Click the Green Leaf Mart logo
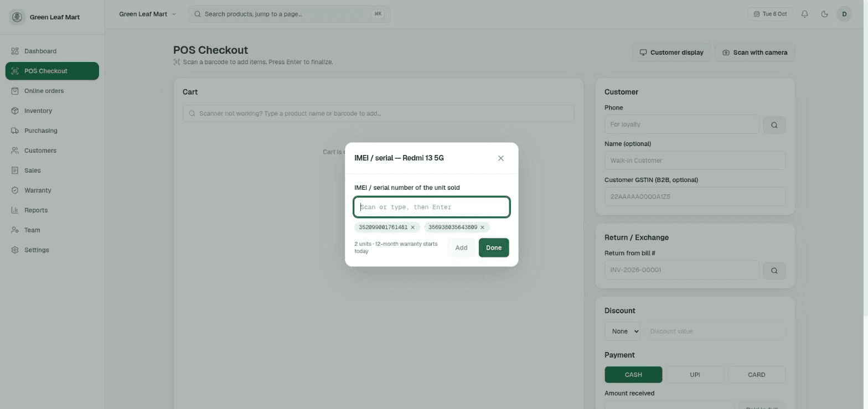The image size is (868, 409). tap(17, 17)
